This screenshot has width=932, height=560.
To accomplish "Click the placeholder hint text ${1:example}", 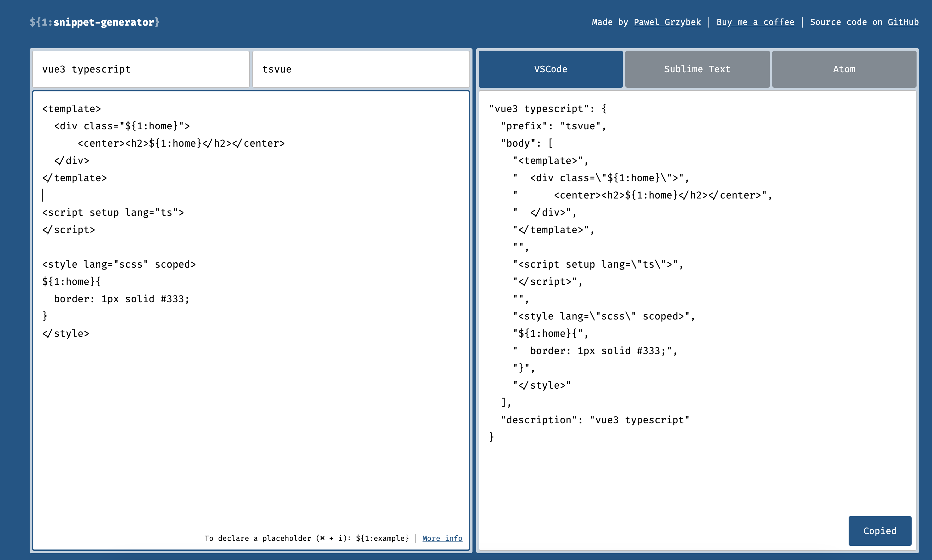I will click(x=382, y=538).
